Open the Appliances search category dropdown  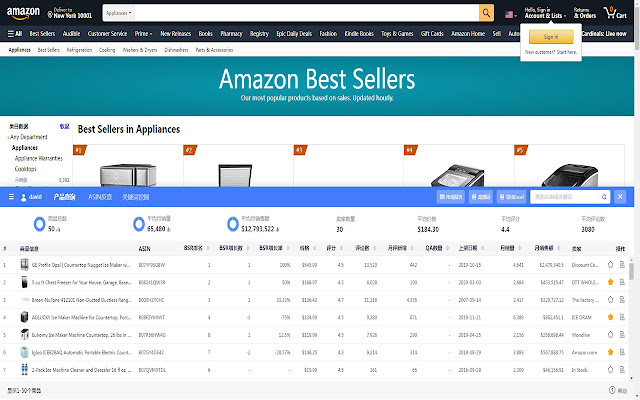point(118,13)
